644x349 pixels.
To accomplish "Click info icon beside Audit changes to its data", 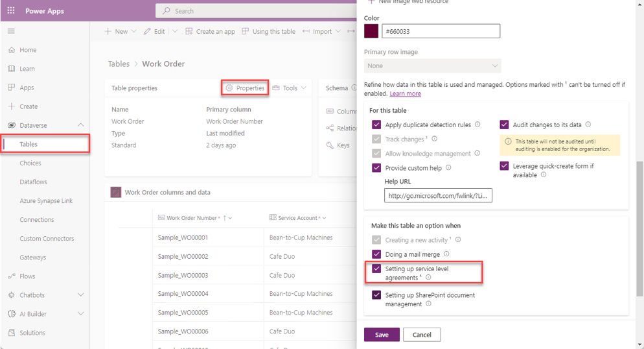I will tap(588, 124).
